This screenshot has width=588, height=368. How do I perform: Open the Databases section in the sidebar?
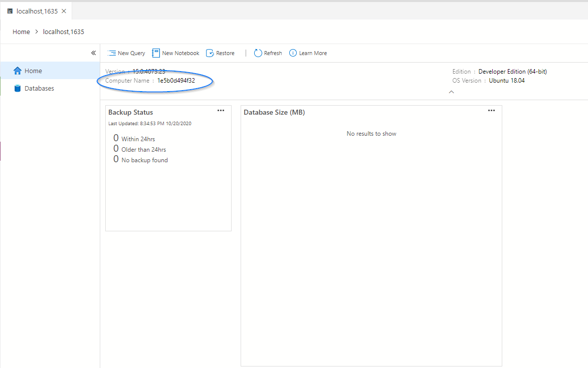[x=38, y=88]
